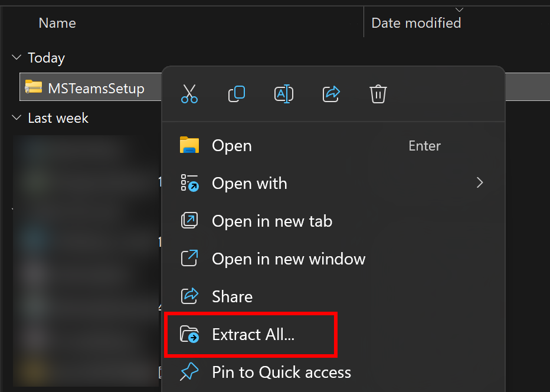Click the Cut scissors icon
550x392 pixels.
[x=189, y=94]
